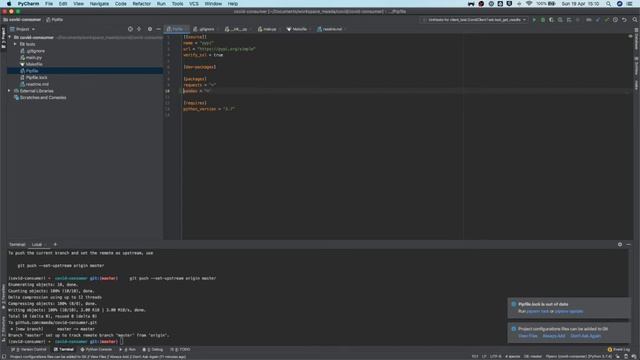Image resolution: width=640 pixels, height=360 pixels.
Task: Open the TODO tool window tab
Action: (180, 349)
